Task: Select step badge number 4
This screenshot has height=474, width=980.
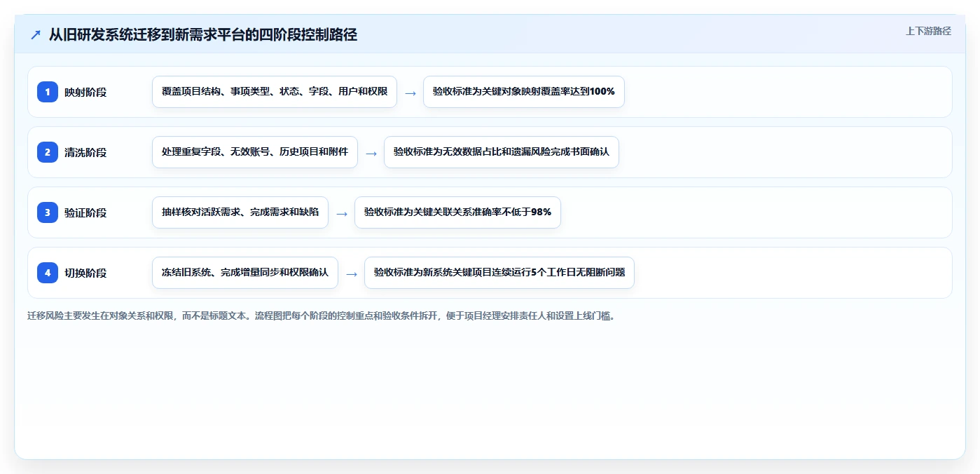Action: point(48,273)
